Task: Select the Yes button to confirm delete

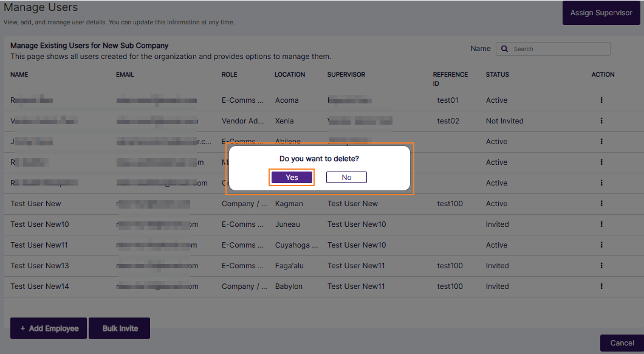Action: (292, 177)
